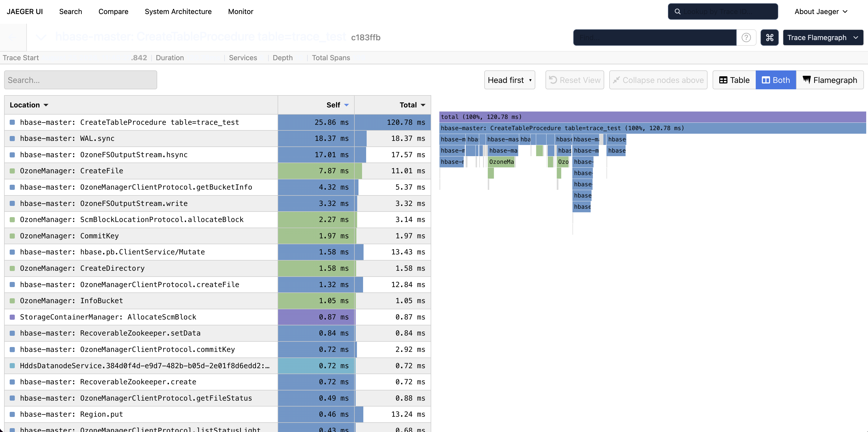Click the 18.37 ms Self cell
Viewport: 868px width, 432px height.
tap(316, 139)
